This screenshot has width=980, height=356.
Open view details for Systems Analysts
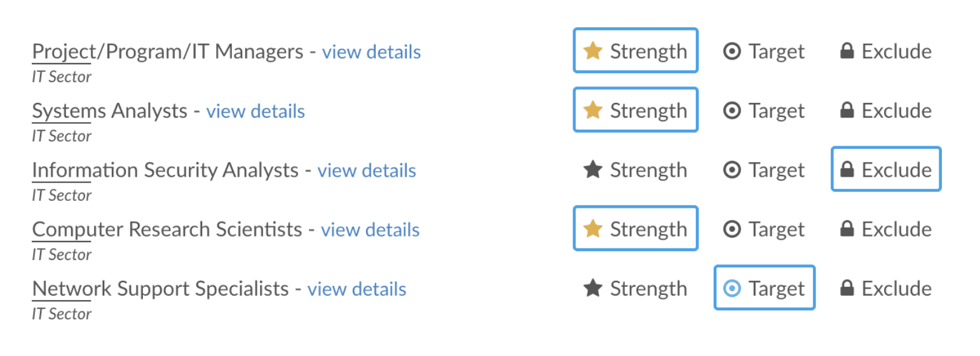[x=255, y=111]
